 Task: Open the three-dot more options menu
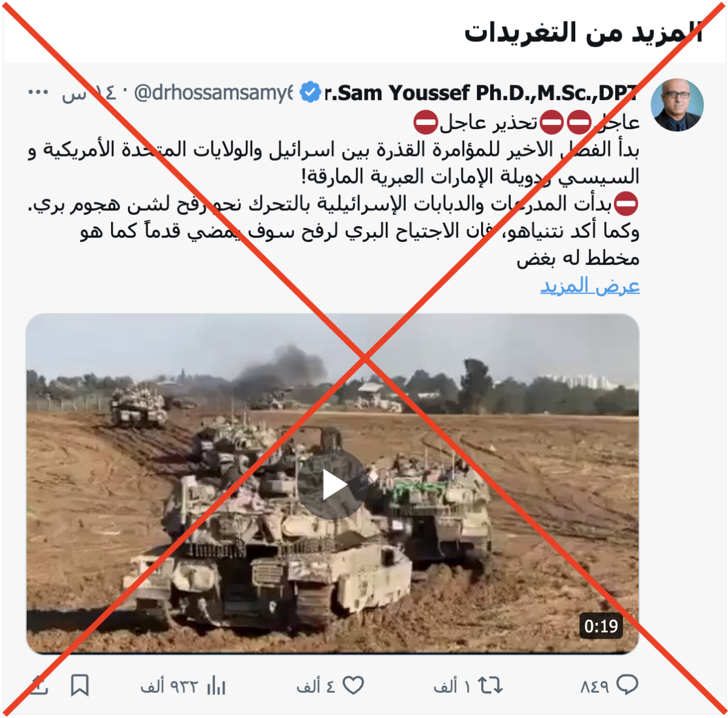[38, 92]
